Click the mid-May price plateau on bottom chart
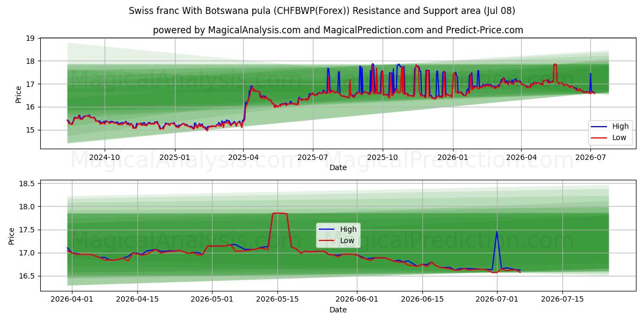Viewport: 644px width, 322px height. click(x=280, y=214)
